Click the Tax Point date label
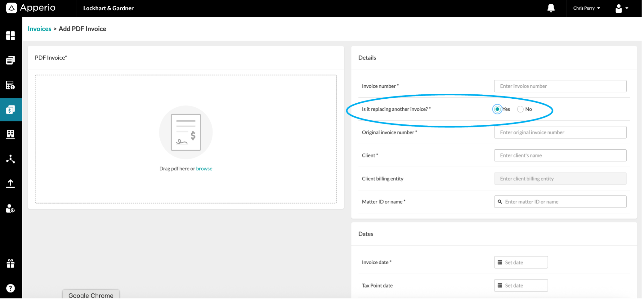Viewport: 644px width, 300px height. [377, 285]
